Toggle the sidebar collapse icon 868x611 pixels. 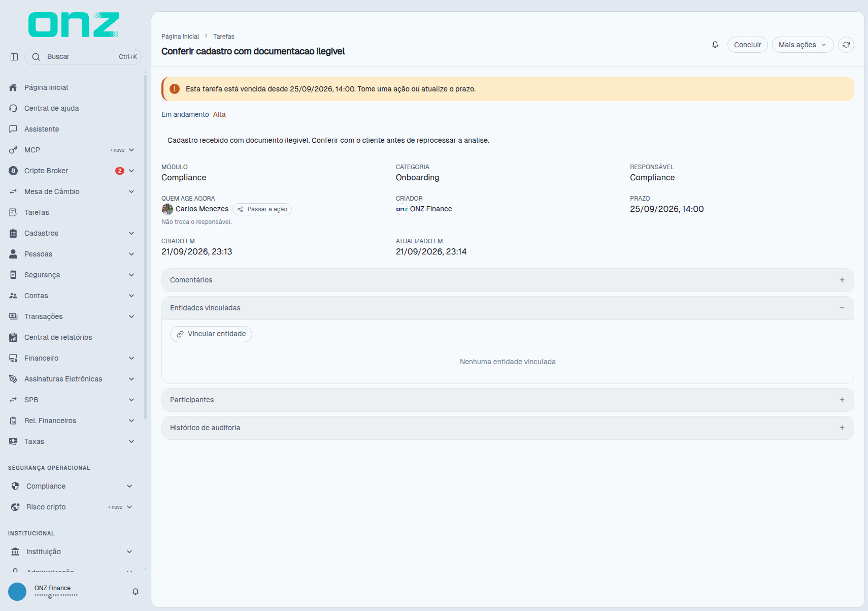pos(14,57)
